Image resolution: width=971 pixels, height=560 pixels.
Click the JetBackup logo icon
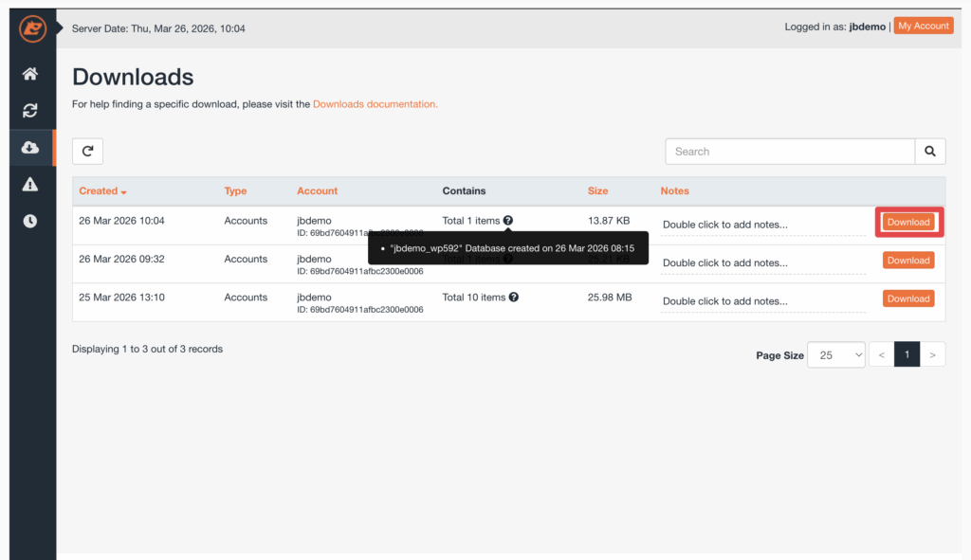33,28
